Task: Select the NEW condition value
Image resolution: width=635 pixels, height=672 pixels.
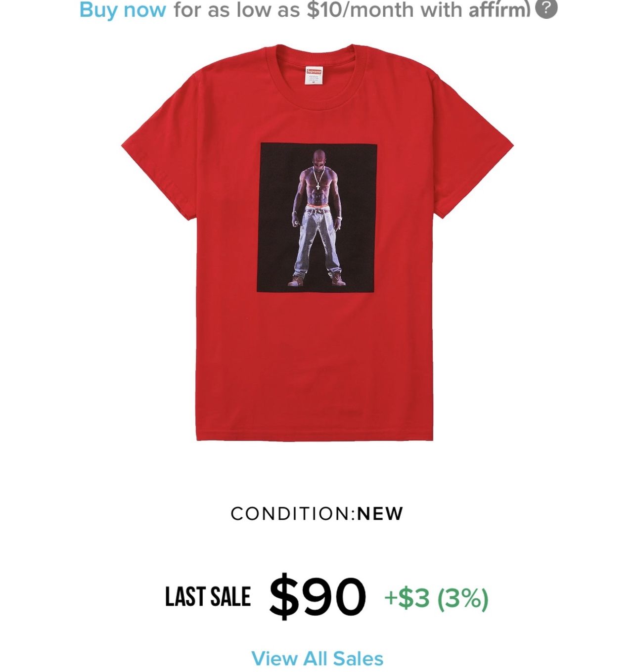Action: tap(380, 513)
